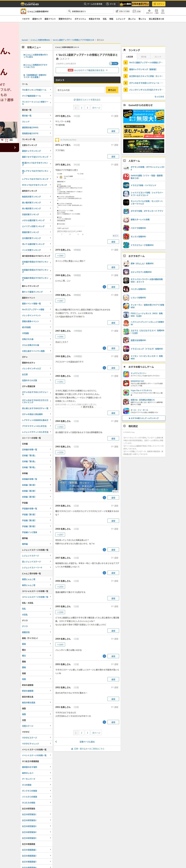Open the anime screenshot in comment 2963

click(87, 475)
